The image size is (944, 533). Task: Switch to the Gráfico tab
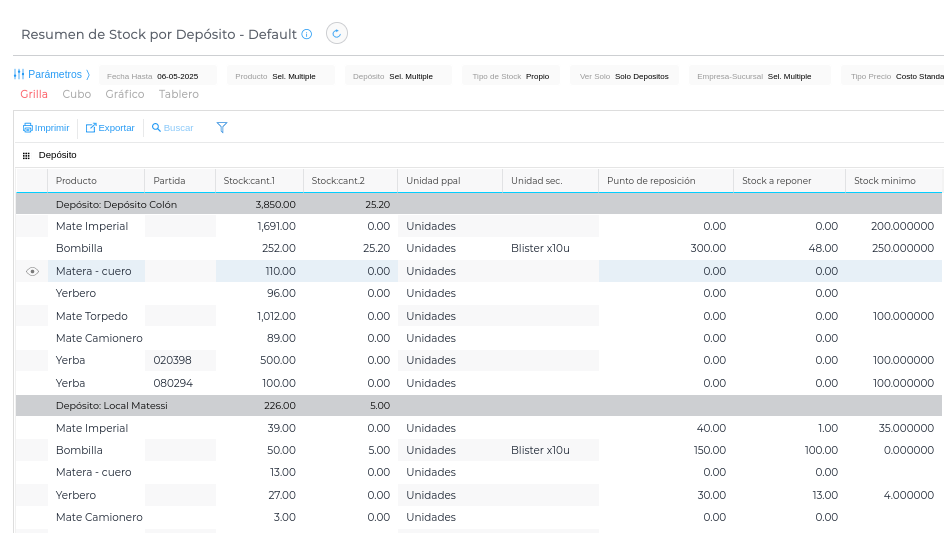(x=125, y=94)
